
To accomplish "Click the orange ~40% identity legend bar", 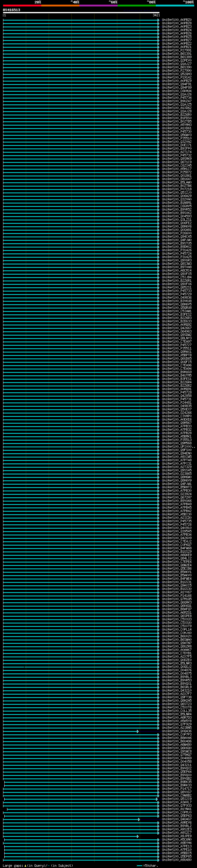I will [x=60, y=6].
